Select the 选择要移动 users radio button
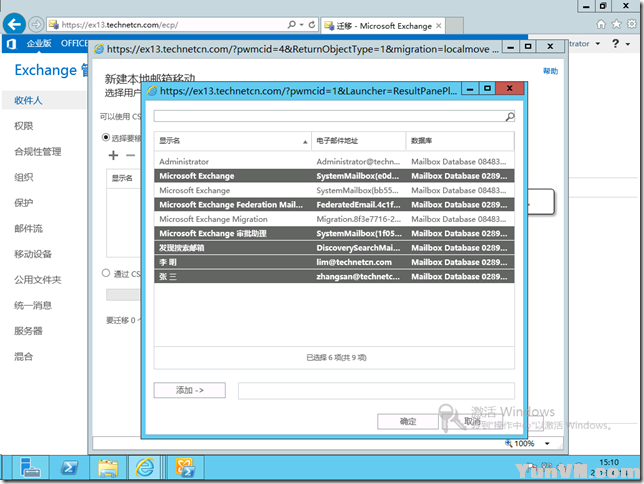The image size is (644, 484). click(x=106, y=137)
